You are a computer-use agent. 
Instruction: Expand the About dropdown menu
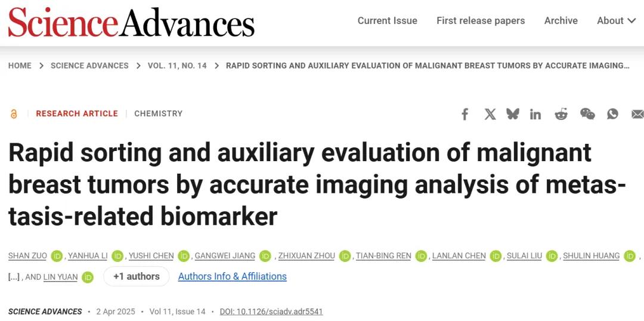[x=617, y=20]
